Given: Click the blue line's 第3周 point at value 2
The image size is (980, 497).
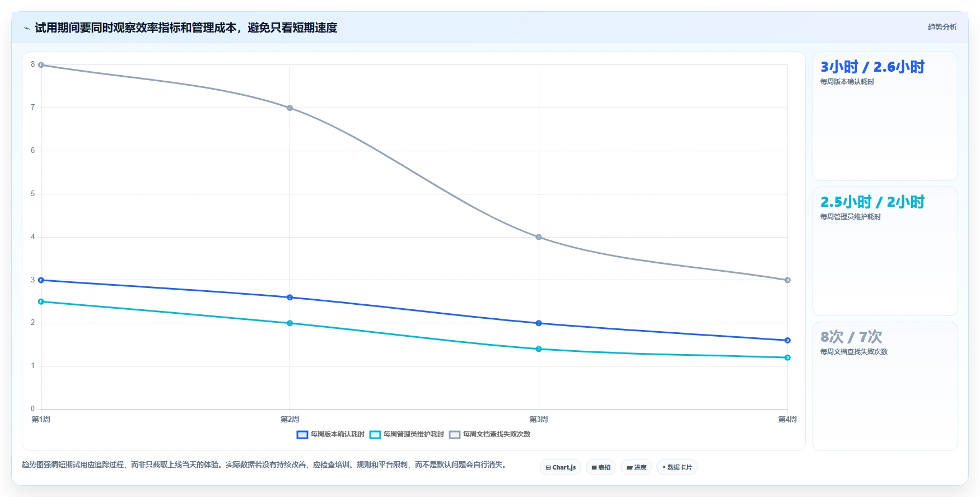Looking at the screenshot, I should point(539,323).
